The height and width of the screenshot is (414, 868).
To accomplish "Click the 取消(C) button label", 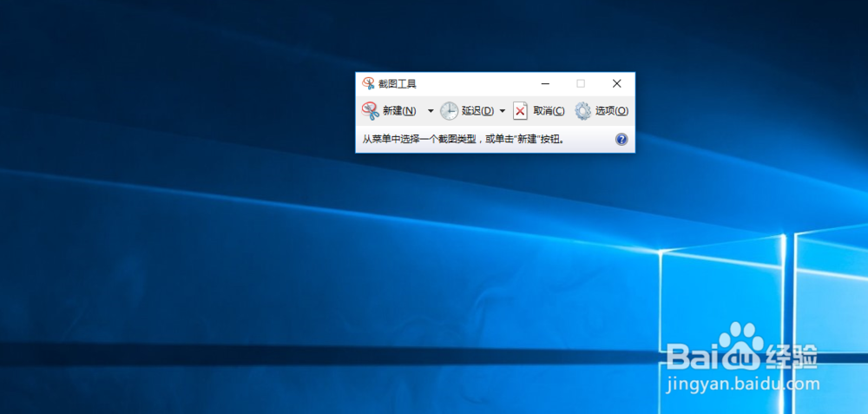I will click(549, 111).
